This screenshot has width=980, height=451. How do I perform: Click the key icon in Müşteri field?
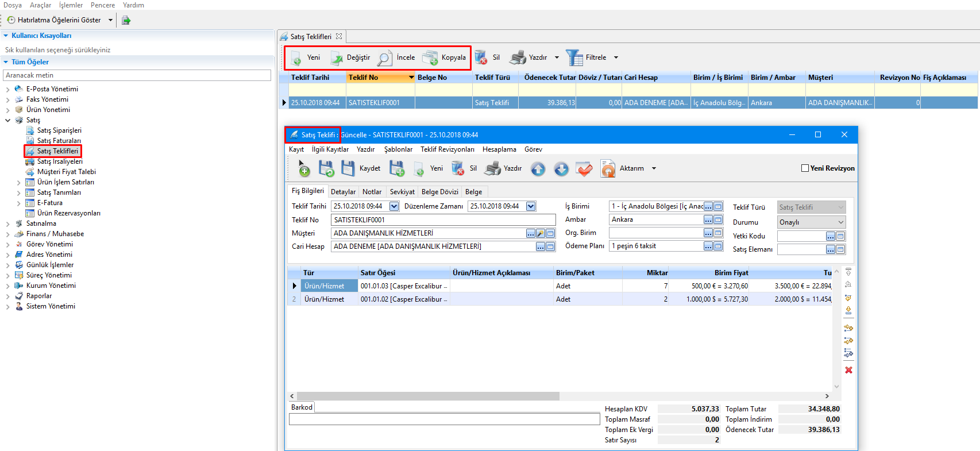click(541, 233)
